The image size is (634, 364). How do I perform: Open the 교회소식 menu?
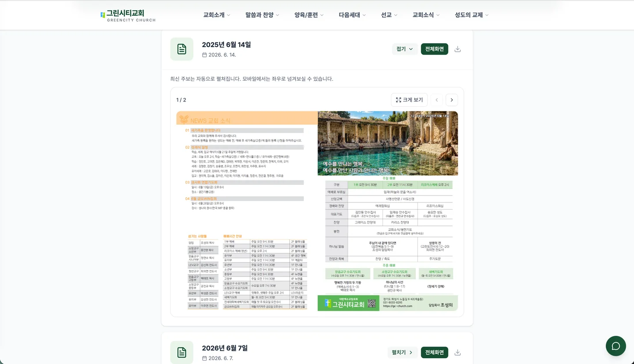[426, 15]
